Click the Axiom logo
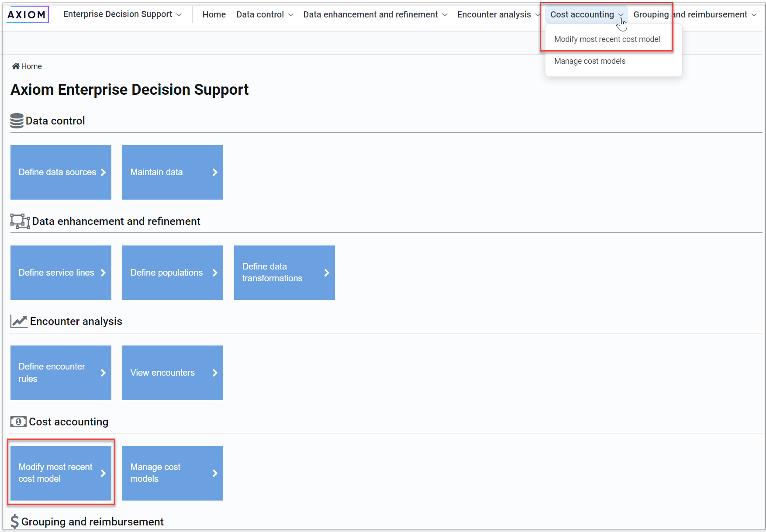This screenshot has height=532, width=766. pyautogui.click(x=27, y=14)
